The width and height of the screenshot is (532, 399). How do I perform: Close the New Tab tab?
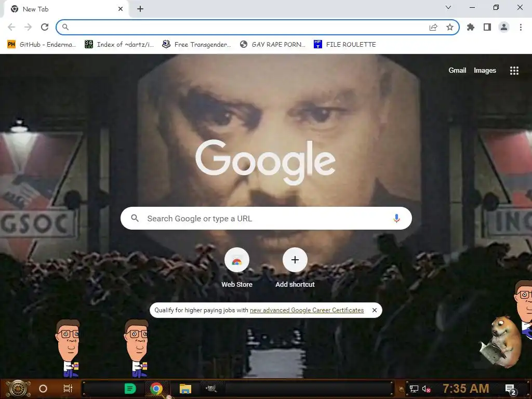121,9
